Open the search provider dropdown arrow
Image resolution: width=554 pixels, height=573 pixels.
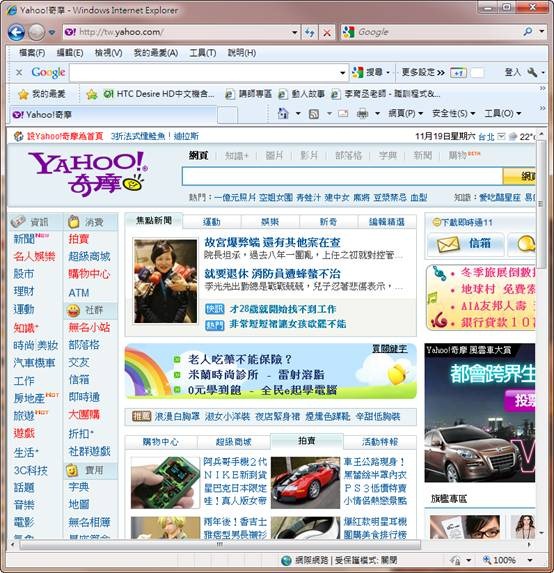tap(542, 32)
